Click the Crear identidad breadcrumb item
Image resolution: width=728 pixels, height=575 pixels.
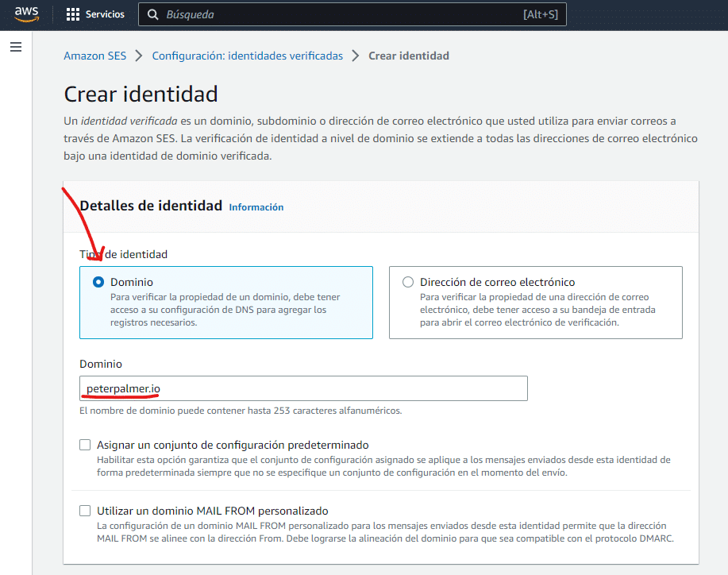(409, 56)
